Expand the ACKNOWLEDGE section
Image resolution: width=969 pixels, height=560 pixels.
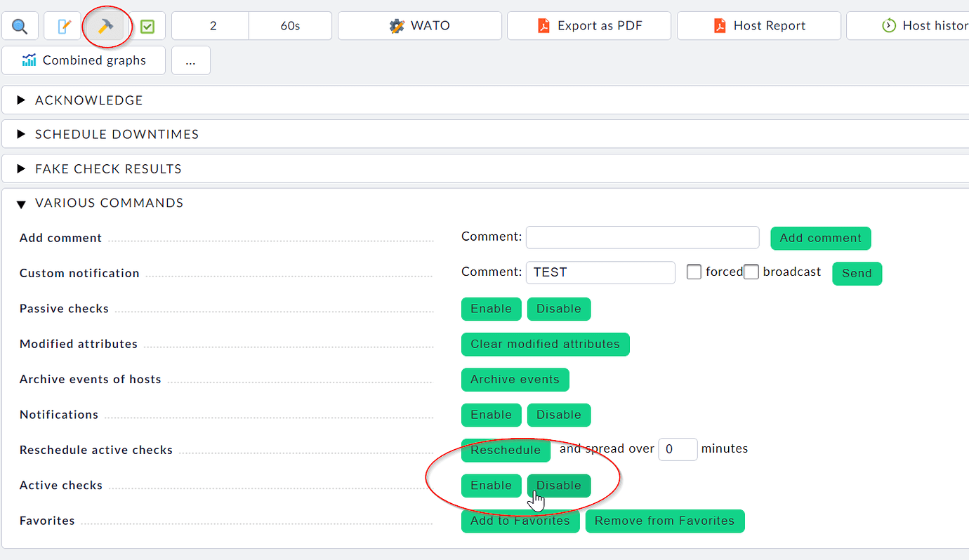[88, 100]
